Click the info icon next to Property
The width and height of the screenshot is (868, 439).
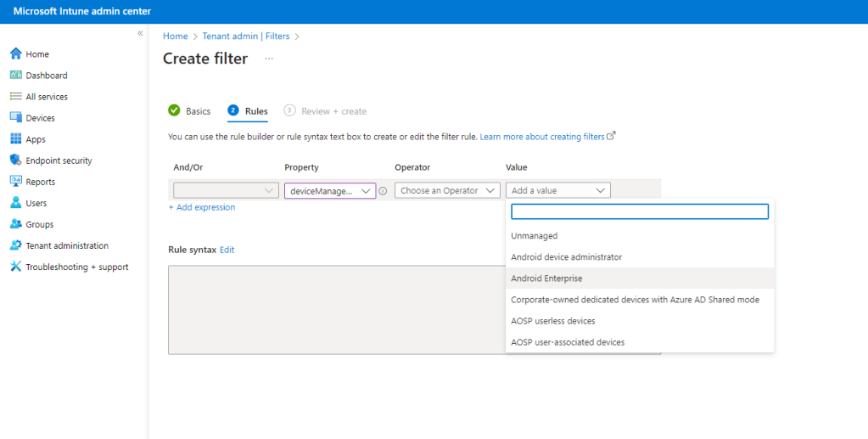(383, 191)
